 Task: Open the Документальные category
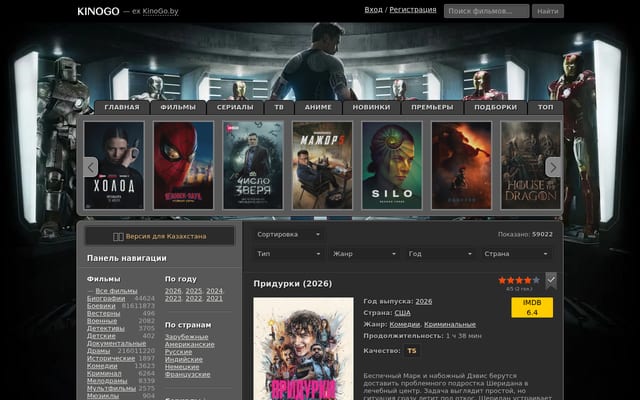(116, 343)
